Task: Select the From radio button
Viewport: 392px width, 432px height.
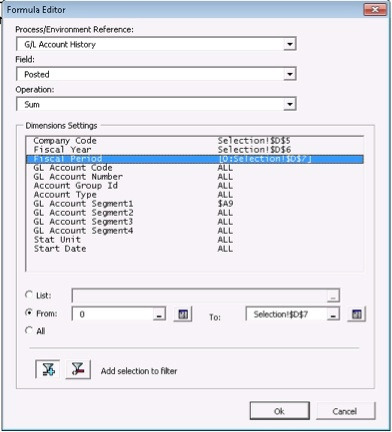Action: [x=29, y=313]
